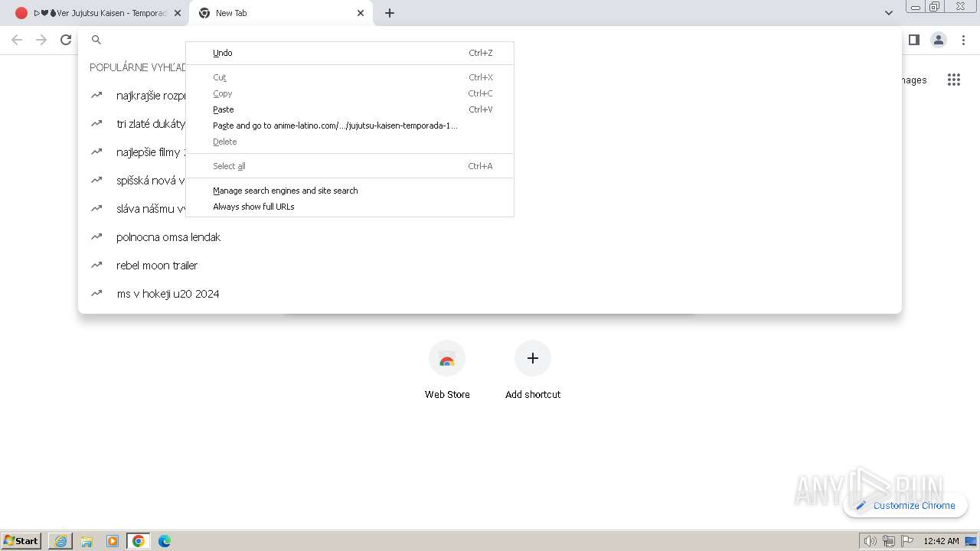Click the Chrome icon in the taskbar
The width and height of the screenshot is (980, 551).
[x=139, y=541]
